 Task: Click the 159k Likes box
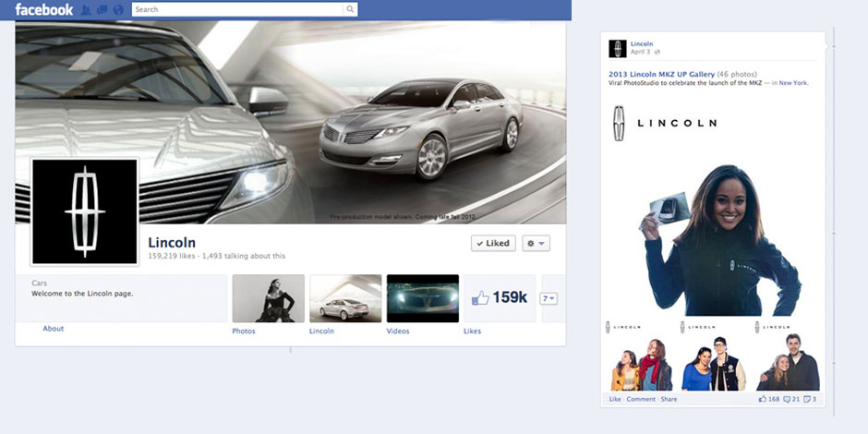click(x=500, y=298)
